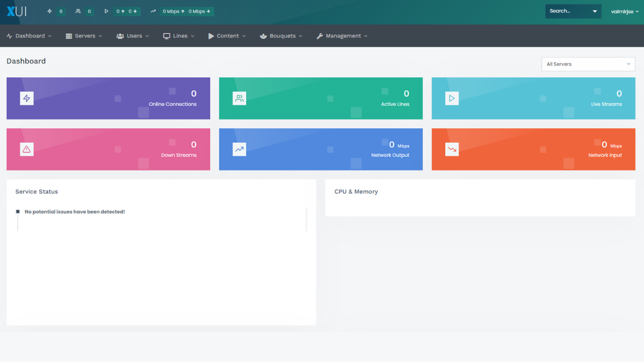Click the Online Connections lightning icon
The height and width of the screenshot is (362, 644).
pyautogui.click(x=27, y=99)
